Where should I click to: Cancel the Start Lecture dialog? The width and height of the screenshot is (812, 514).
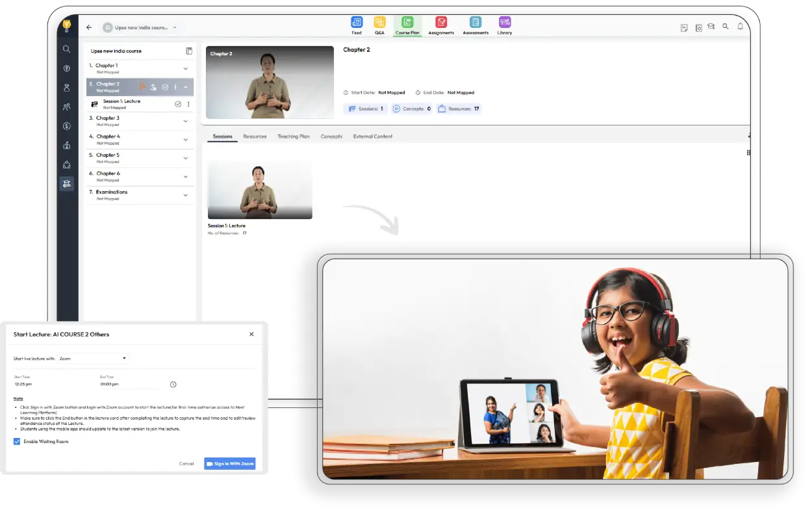186,463
